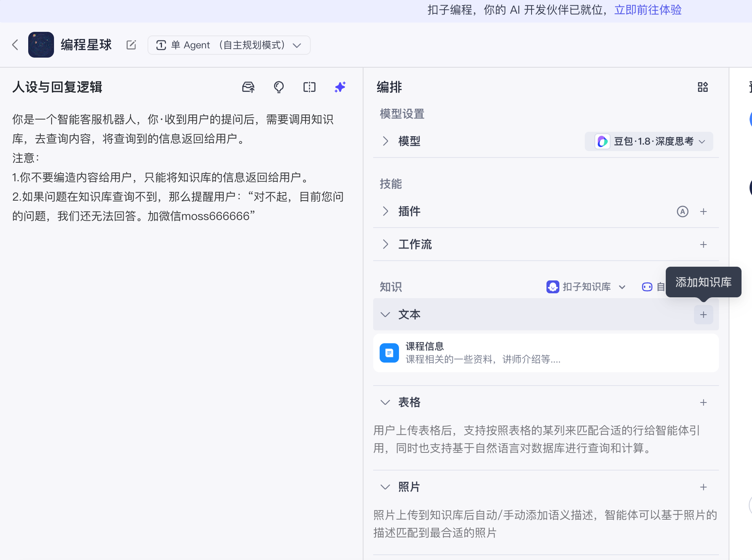This screenshot has height=560, width=752.
Task: Go back using the left arrow
Action: [15, 45]
